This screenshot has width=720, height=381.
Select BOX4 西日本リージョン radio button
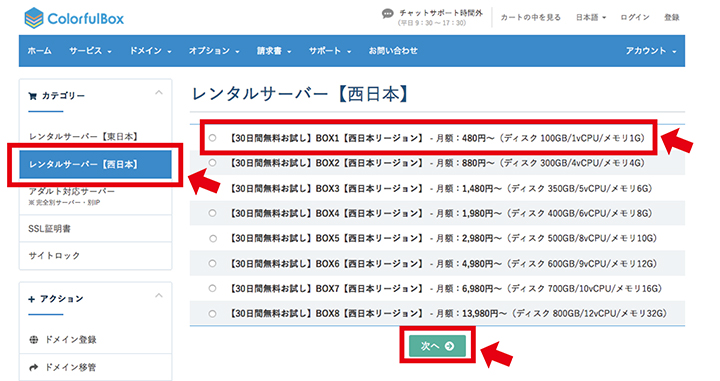coord(212,213)
